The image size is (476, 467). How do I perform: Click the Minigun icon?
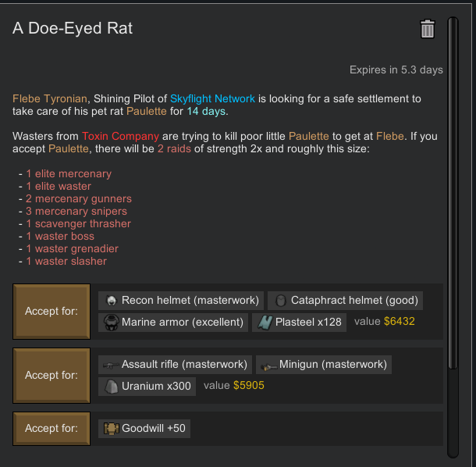click(269, 365)
